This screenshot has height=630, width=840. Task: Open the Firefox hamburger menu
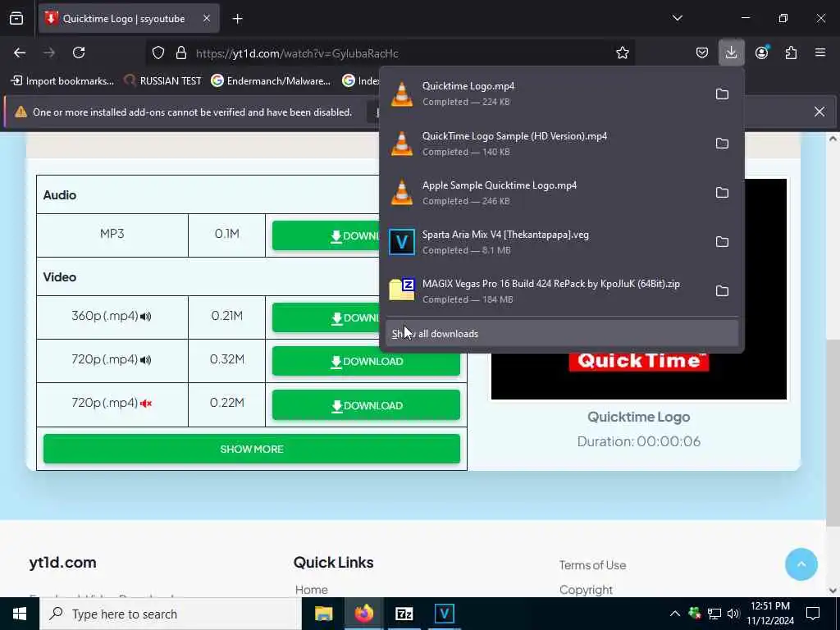coord(820,53)
